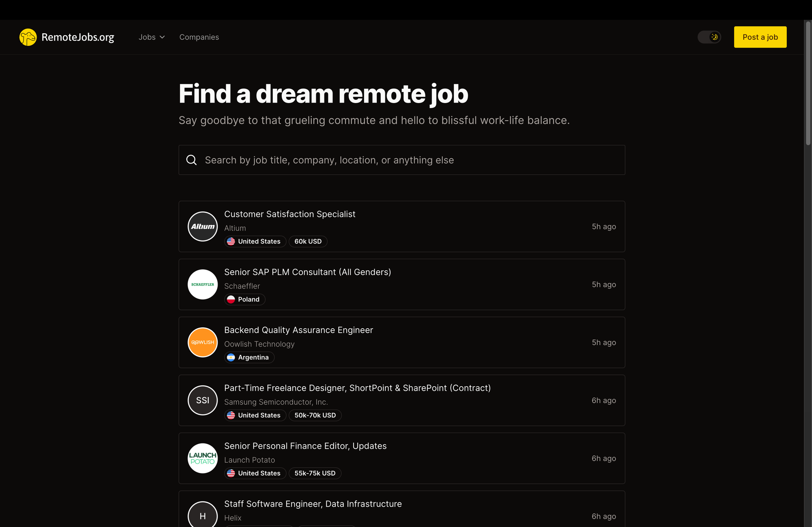Click the Oowlish Technology company name

point(259,344)
